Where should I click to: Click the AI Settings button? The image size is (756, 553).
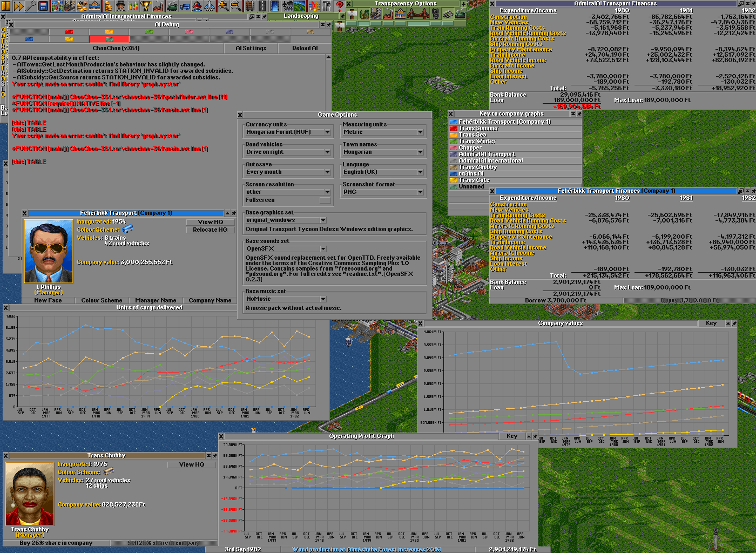[x=251, y=48]
